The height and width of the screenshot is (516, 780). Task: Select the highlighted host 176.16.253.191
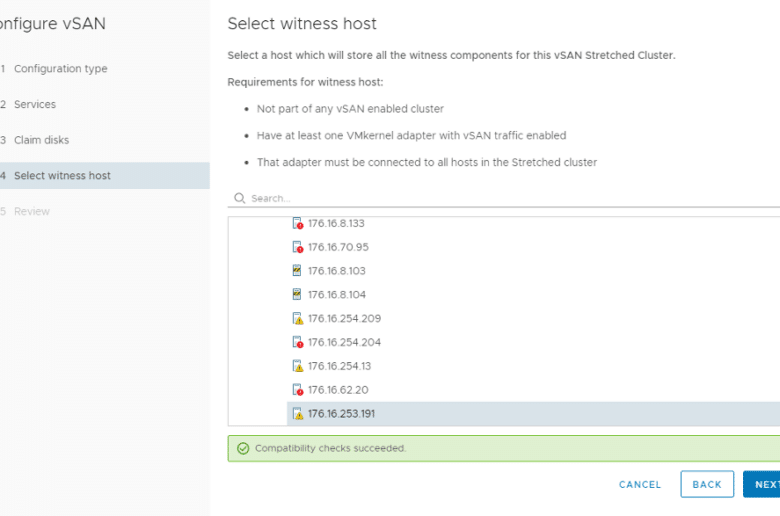(533, 414)
